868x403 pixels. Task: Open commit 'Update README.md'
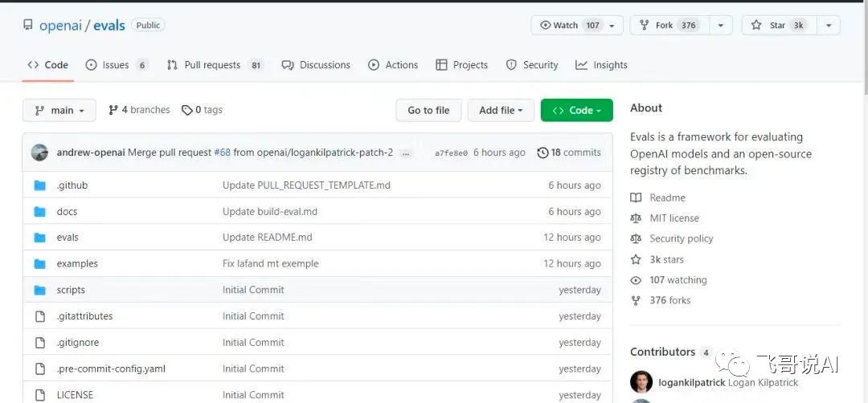coord(268,238)
